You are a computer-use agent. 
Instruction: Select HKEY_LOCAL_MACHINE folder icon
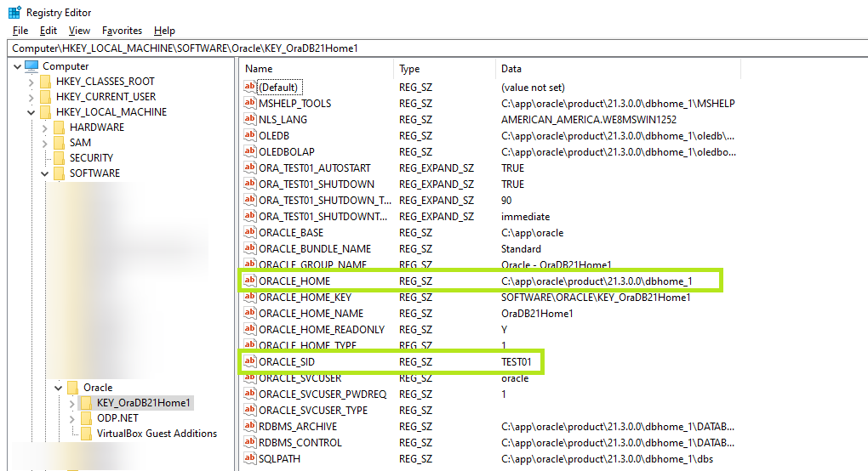(x=45, y=111)
